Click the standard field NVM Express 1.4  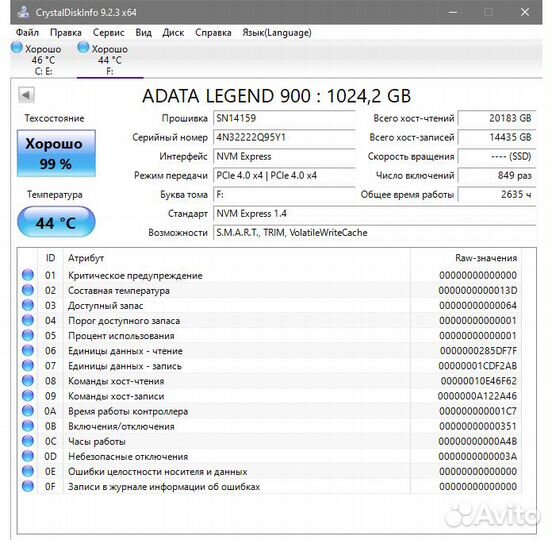pos(375,213)
